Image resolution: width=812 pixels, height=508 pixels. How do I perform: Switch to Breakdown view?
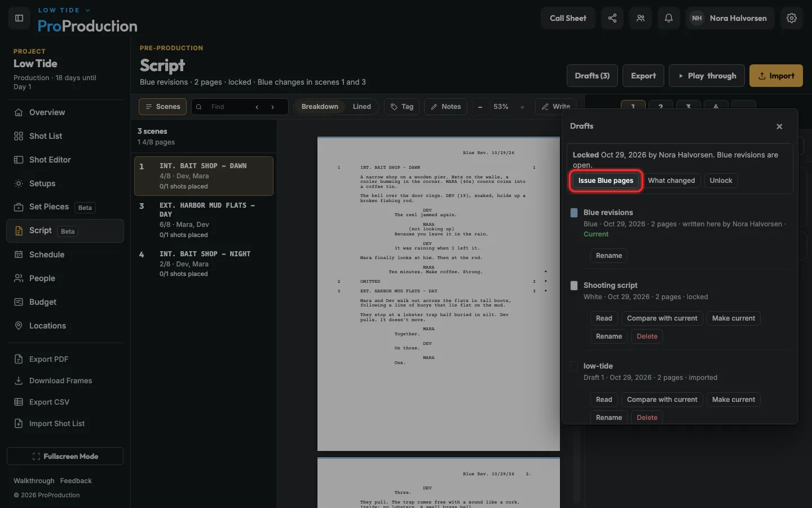[320, 107]
